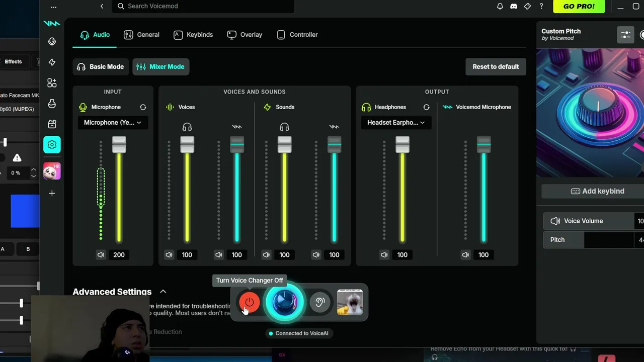
Task: Mute Headphones output channel
Action: coord(384,255)
